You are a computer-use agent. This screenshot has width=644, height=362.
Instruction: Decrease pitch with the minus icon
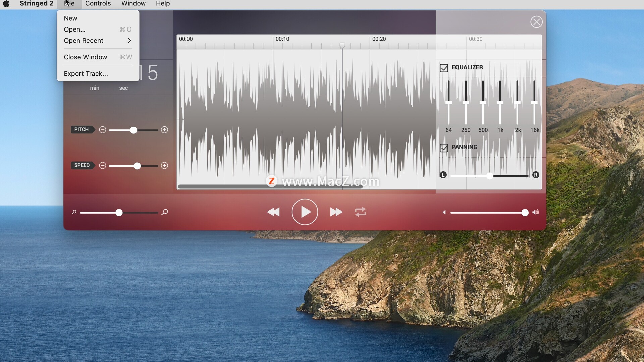pos(103,130)
